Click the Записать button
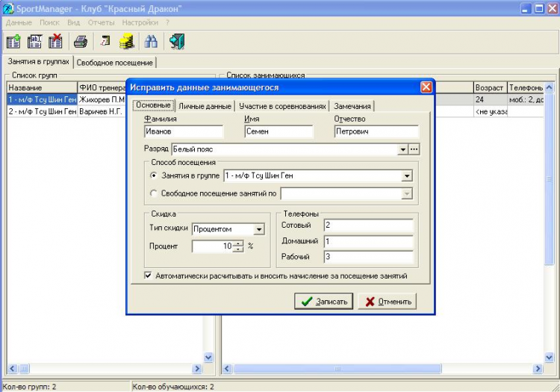 tap(323, 302)
